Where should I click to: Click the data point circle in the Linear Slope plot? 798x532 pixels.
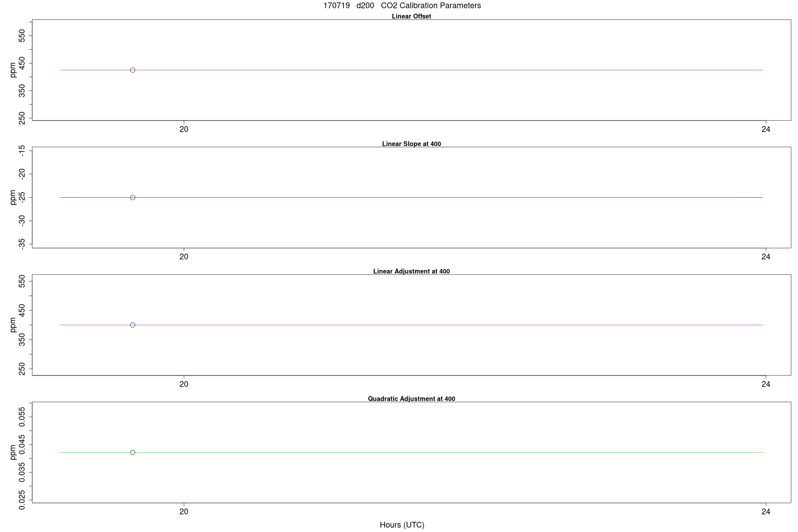pos(133,198)
